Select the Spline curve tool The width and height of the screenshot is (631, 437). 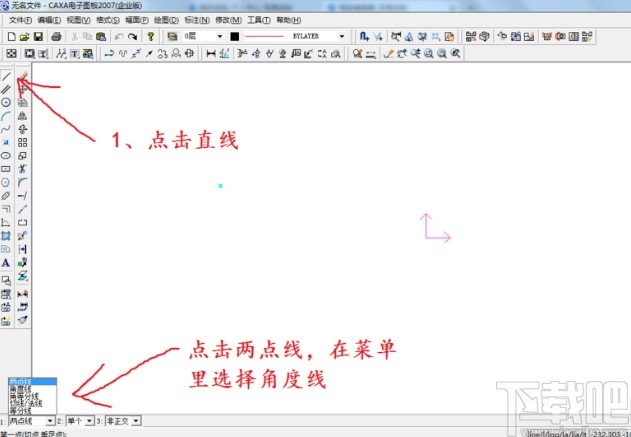click(x=6, y=129)
